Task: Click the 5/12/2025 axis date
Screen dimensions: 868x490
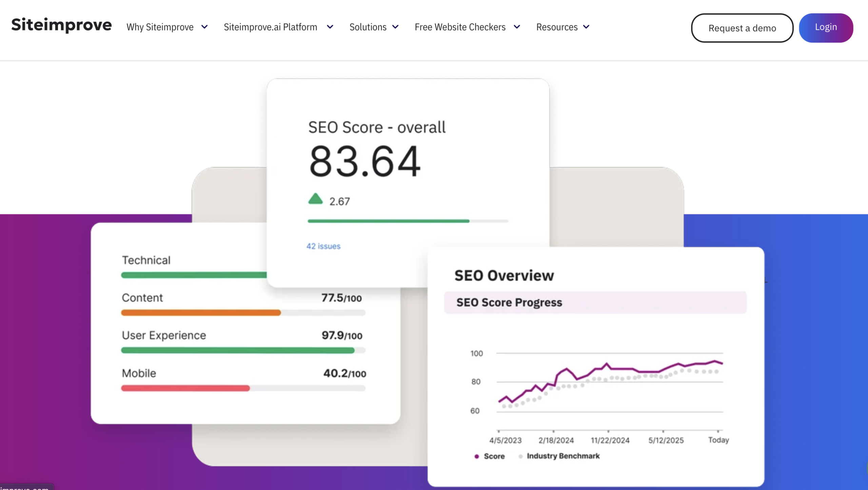Action: pos(666,440)
